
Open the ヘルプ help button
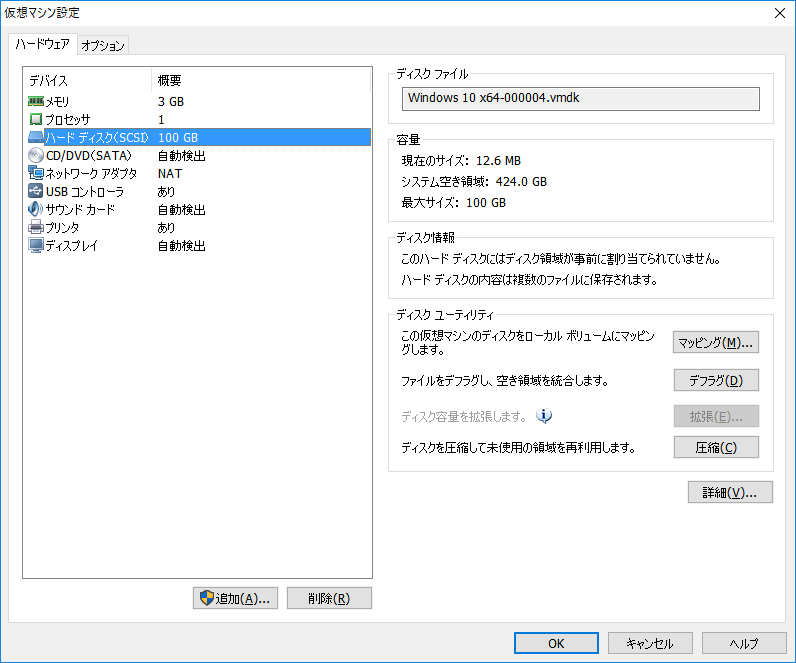[x=744, y=643]
